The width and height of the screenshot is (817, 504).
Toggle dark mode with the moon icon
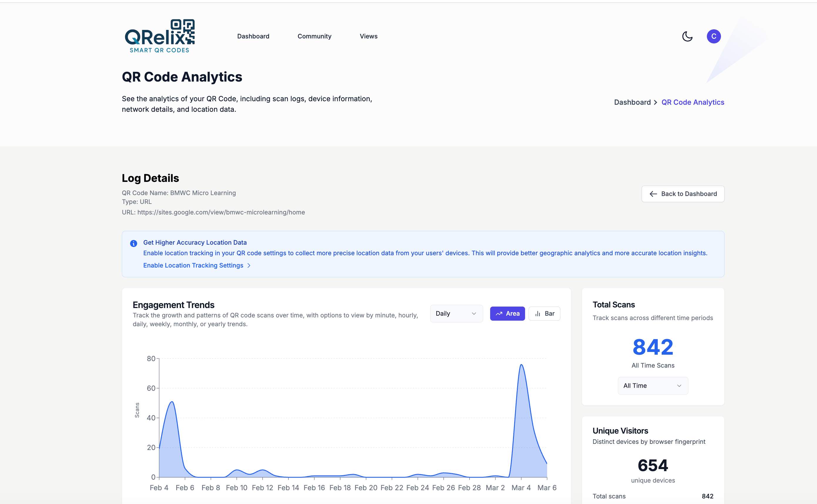[x=687, y=36]
